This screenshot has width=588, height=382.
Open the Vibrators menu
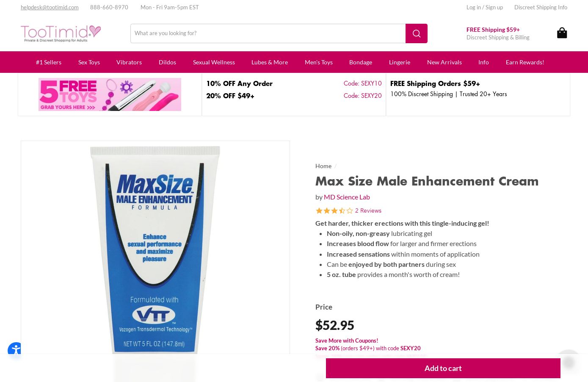pyautogui.click(x=129, y=62)
